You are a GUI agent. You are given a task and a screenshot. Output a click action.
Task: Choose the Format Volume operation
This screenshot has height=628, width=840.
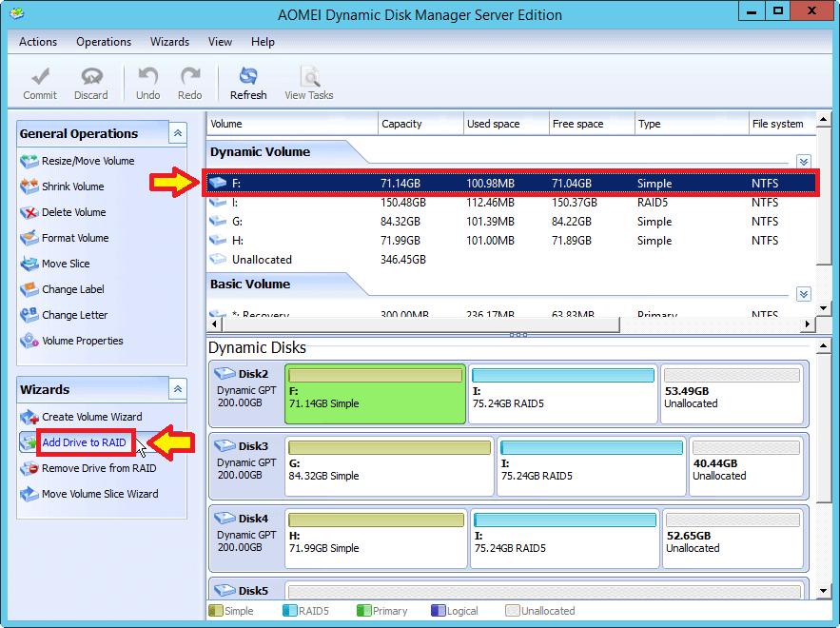pos(75,238)
